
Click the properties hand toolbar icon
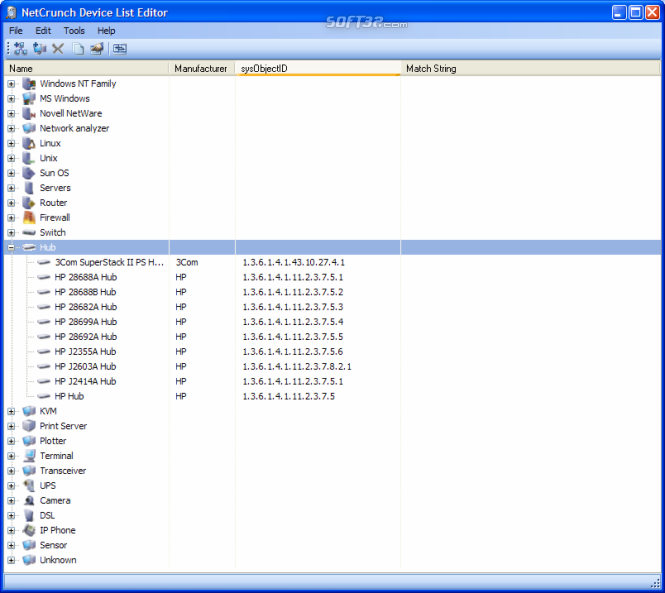point(97,49)
